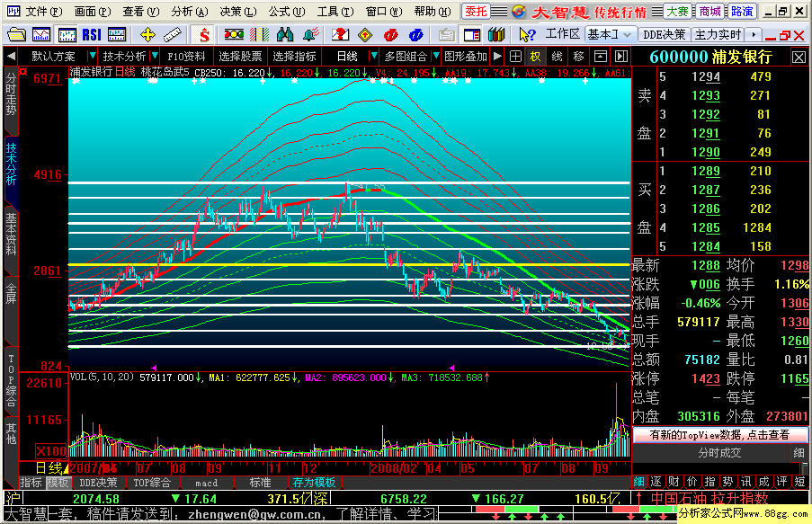Open the 分析(A) menu

190,12
